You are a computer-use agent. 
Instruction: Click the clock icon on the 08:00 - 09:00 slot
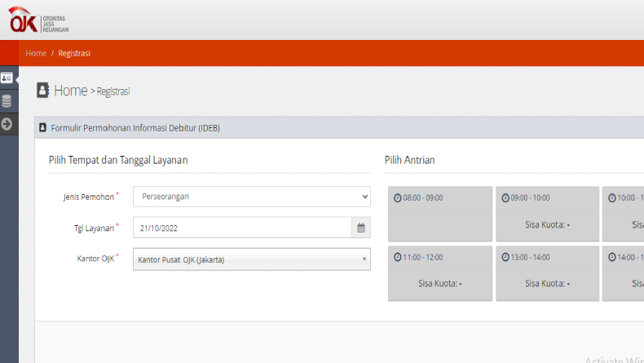[x=397, y=198]
